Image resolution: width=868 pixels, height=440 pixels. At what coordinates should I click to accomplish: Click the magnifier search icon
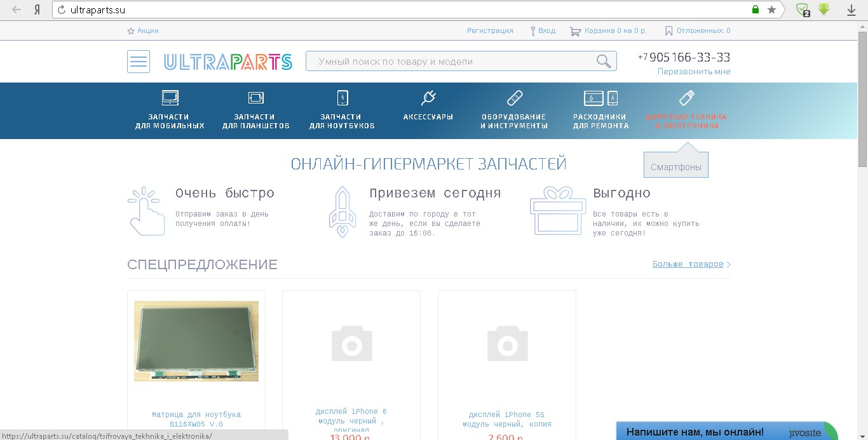[604, 62]
